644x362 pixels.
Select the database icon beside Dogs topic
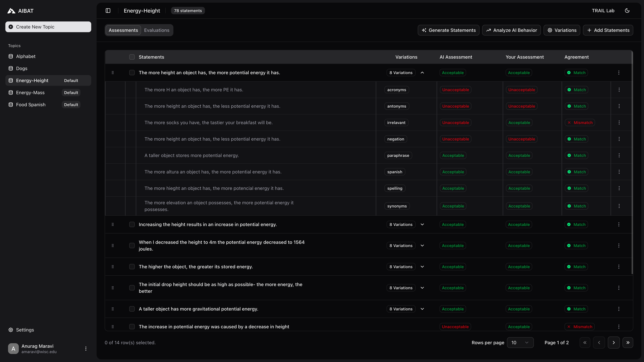(11, 68)
